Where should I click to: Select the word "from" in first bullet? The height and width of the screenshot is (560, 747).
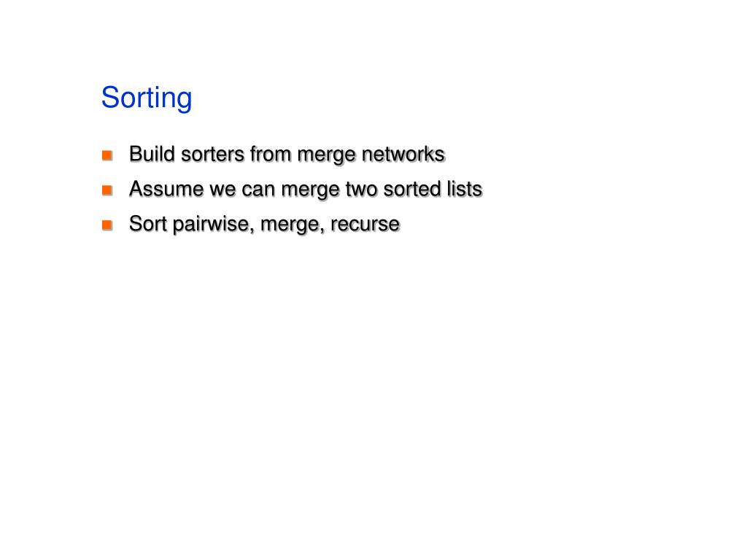point(270,154)
